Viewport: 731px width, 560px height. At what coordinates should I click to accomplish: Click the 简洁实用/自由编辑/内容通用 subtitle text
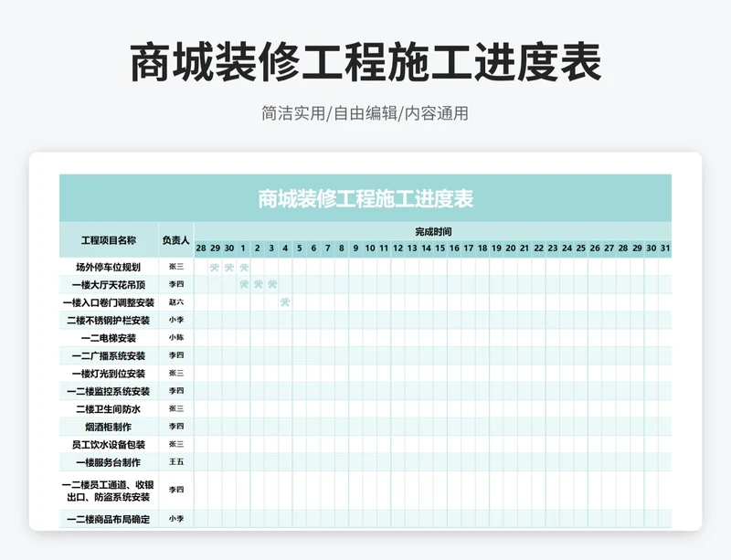pos(365,114)
